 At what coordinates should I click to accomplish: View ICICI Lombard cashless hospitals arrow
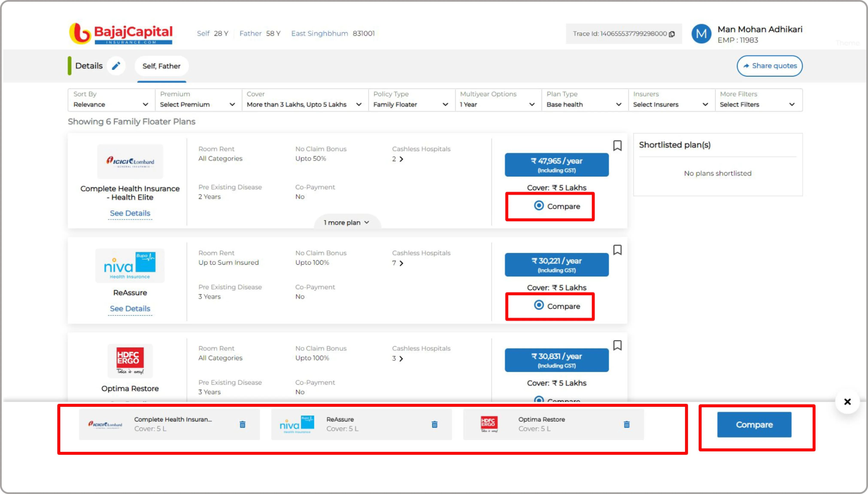(x=401, y=159)
